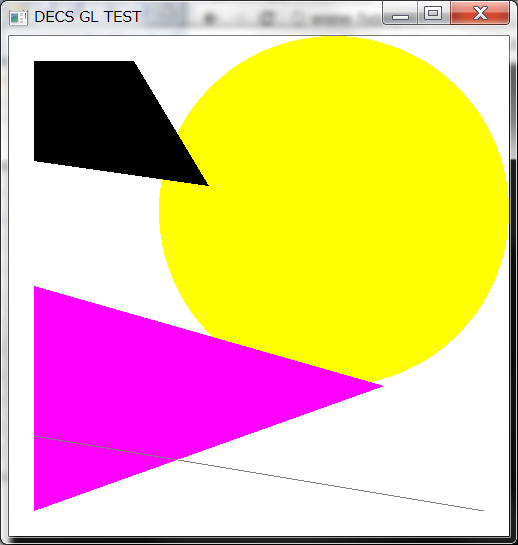Click the DECS GL TEST window icon
The image size is (518, 545).
click(18, 17)
